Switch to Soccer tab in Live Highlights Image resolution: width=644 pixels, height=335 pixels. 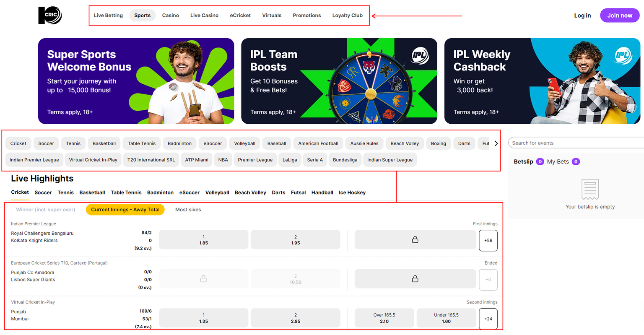pyautogui.click(x=43, y=193)
